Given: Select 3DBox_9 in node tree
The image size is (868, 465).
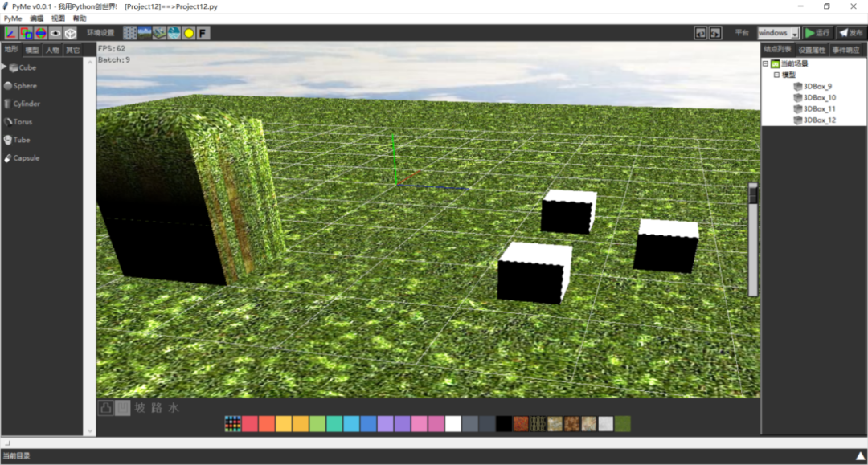Looking at the screenshot, I should pos(813,86).
